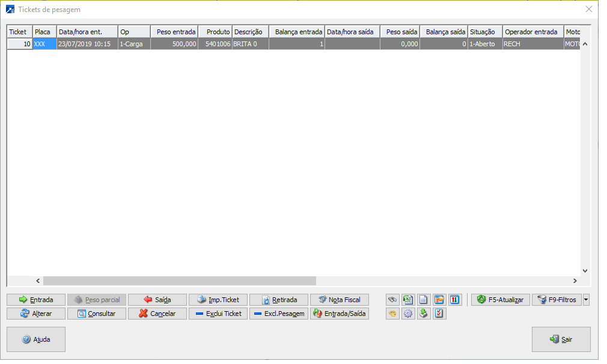Click the 1-Aberto status cell

(x=486, y=44)
